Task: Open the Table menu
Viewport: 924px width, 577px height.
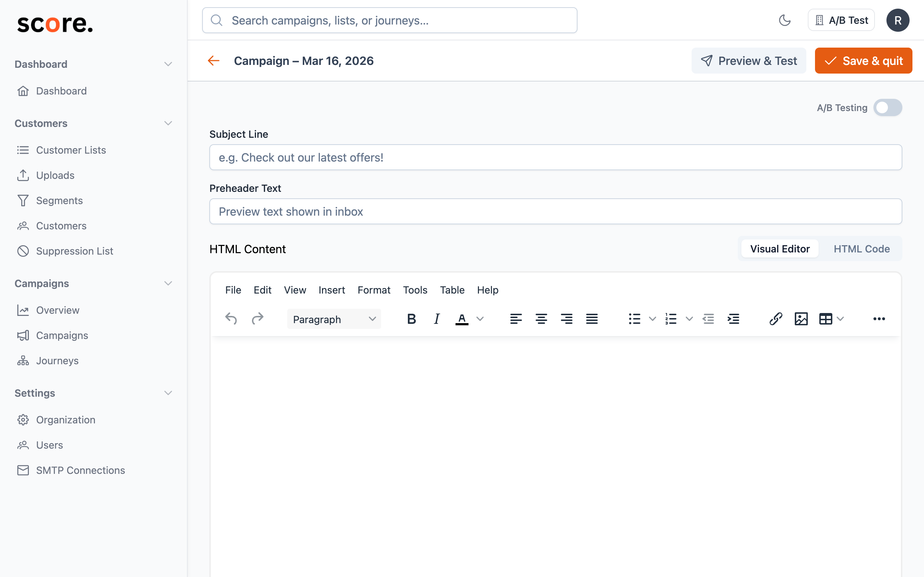Action: coord(452,290)
